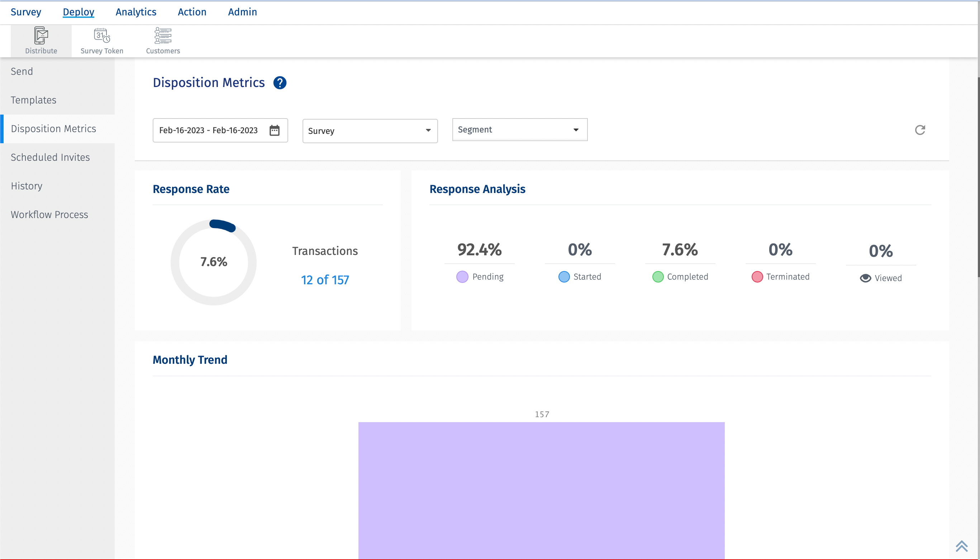Click the 12 of 157 transactions link

325,280
